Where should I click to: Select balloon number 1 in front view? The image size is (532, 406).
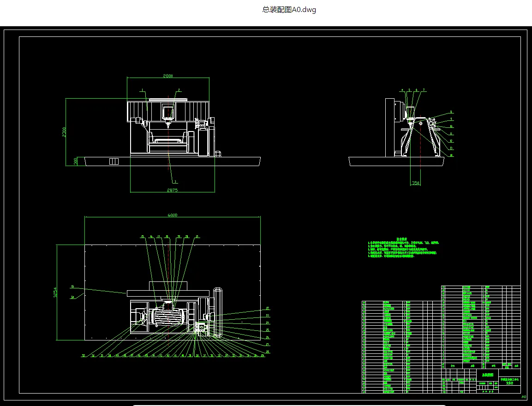[143, 90]
